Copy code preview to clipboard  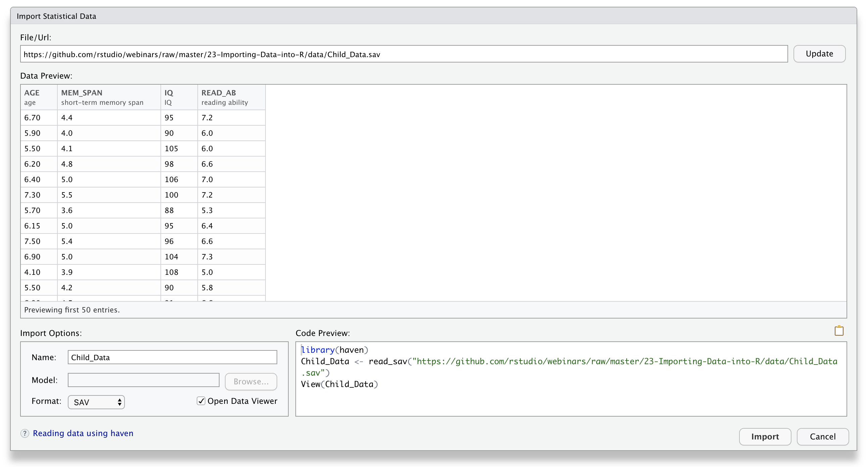coord(839,331)
